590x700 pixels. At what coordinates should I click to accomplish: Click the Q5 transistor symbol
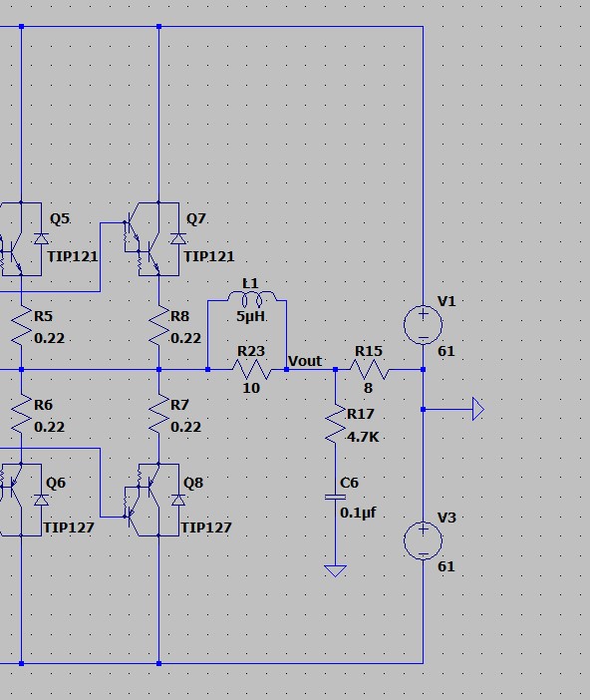(x=23, y=239)
